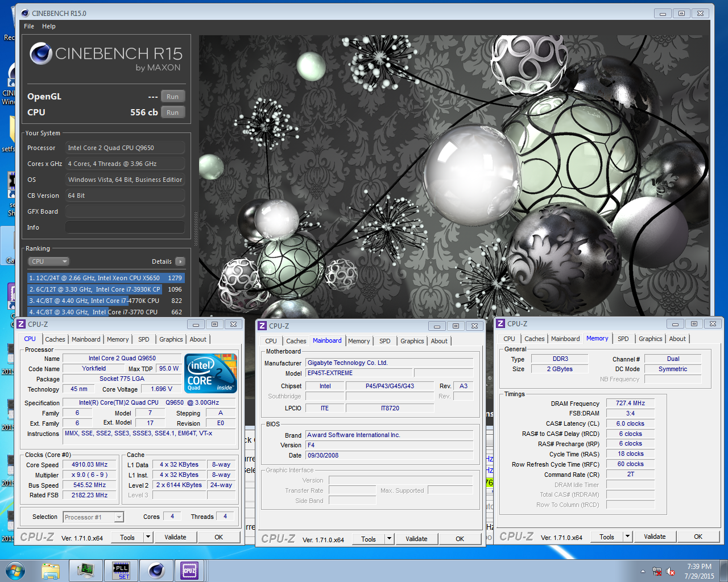Click Bus Speed value 545.52 MHz
The height and width of the screenshot is (582, 728).
[x=89, y=485]
